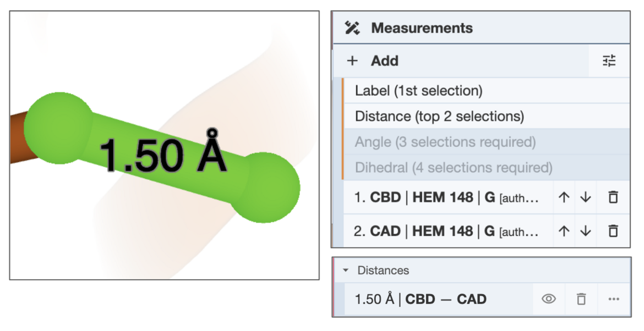
Task: Move CBD selection down with arrow
Action: click(586, 197)
